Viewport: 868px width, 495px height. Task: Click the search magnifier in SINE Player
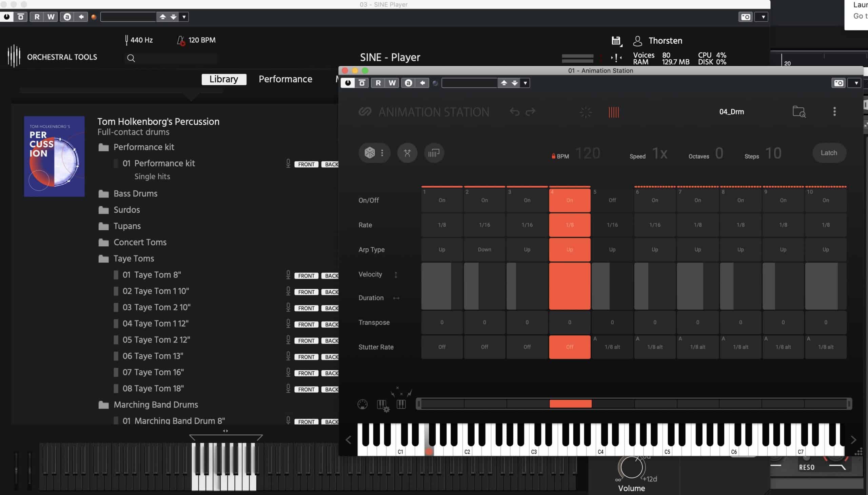tap(131, 59)
